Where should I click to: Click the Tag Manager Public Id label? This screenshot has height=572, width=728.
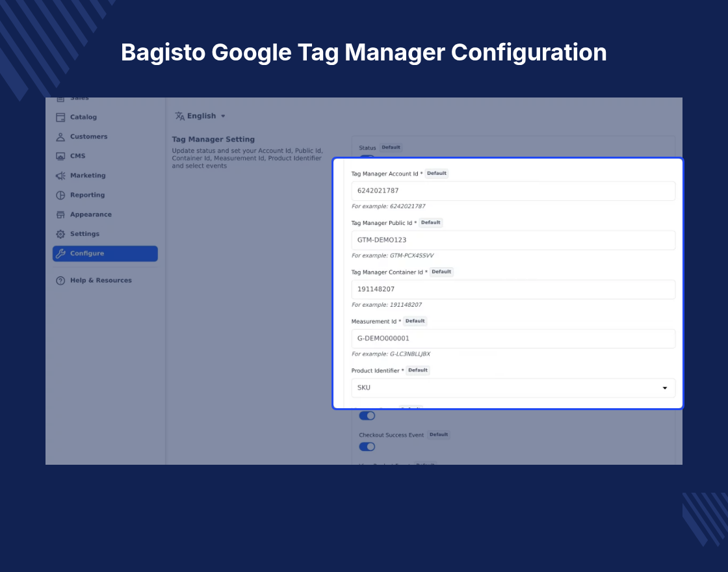(384, 224)
